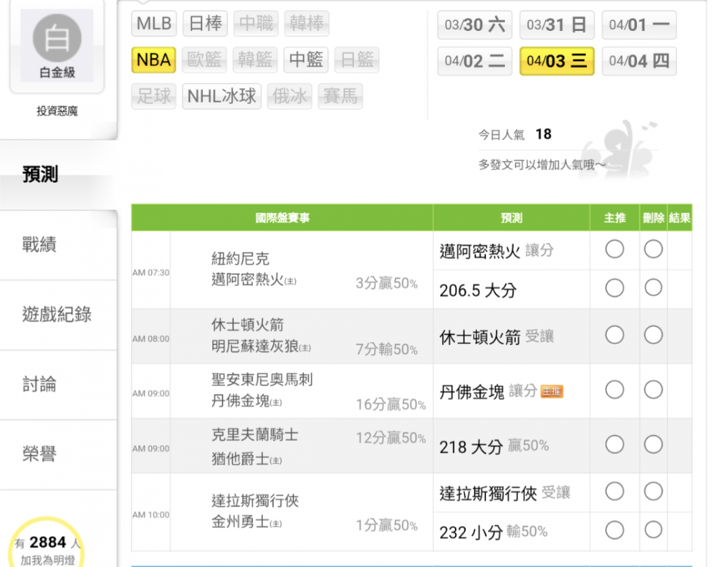Screen dimensions: 728x567
Task: Select the 中籃 league filter
Action: pyautogui.click(x=306, y=60)
